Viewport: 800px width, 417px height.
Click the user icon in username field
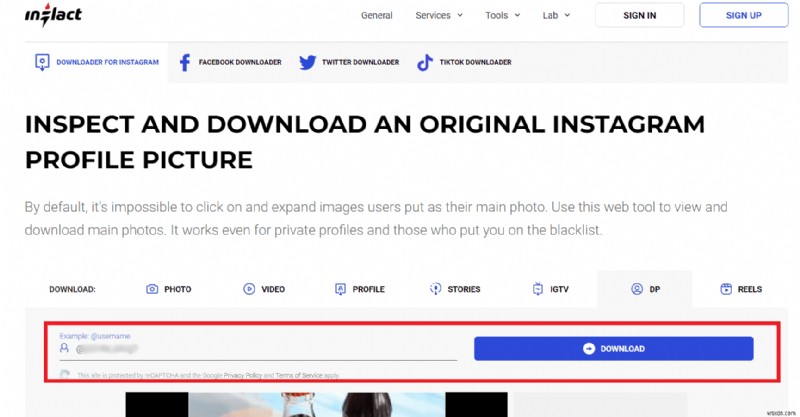click(64, 348)
